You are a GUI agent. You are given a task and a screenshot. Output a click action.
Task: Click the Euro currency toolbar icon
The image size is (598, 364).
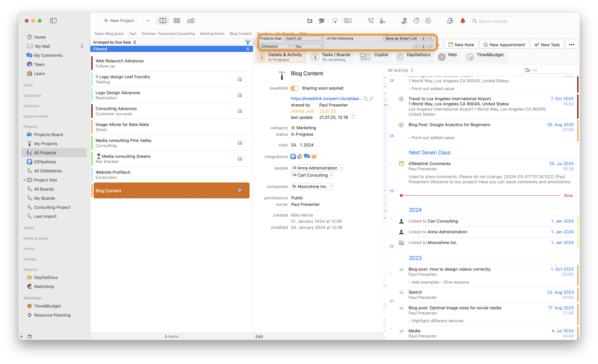428,21
